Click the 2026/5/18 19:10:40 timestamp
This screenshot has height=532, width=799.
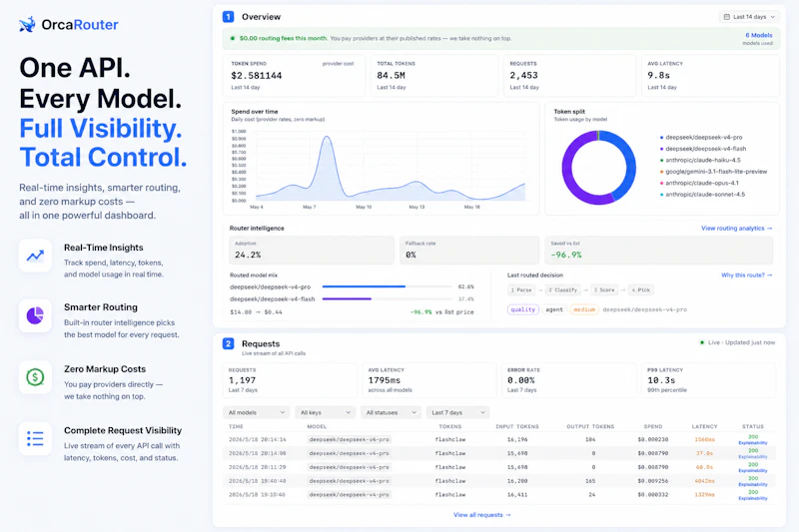click(258, 494)
